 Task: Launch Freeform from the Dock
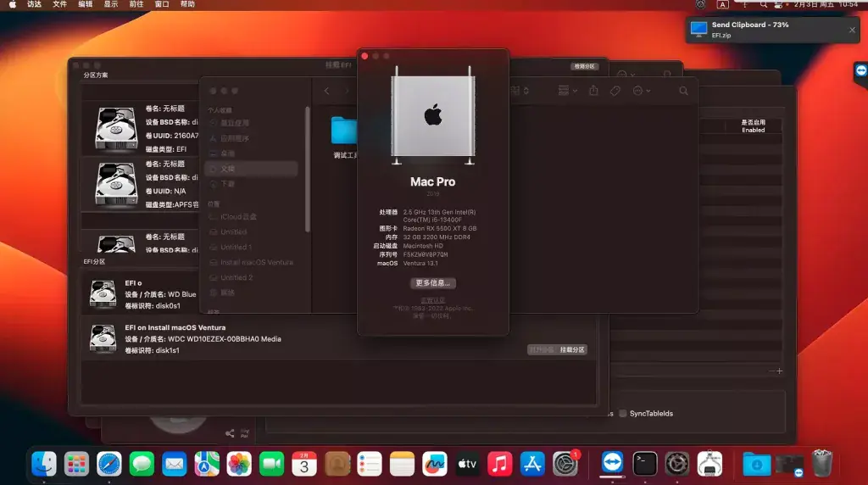tap(435, 464)
